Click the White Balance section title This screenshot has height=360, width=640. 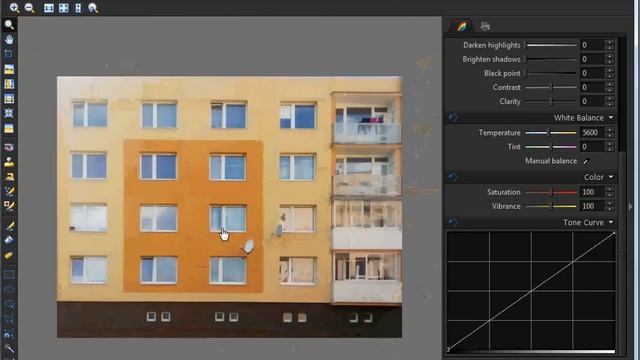(x=578, y=118)
